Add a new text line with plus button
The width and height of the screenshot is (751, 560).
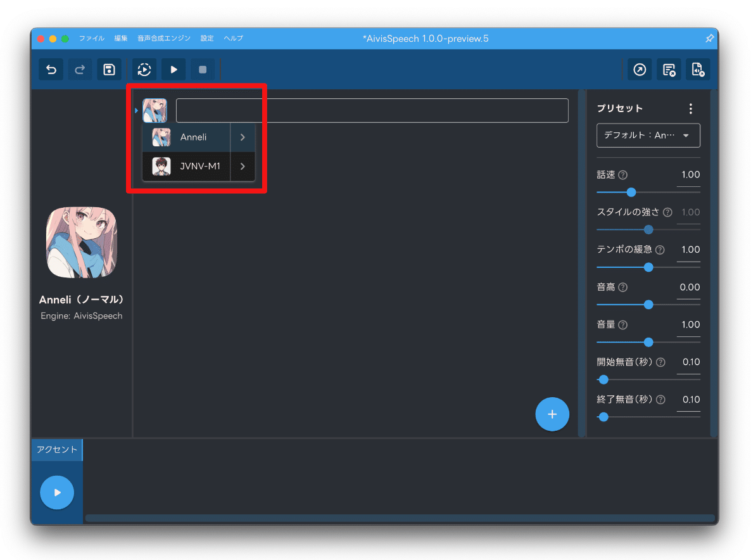coord(552,414)
